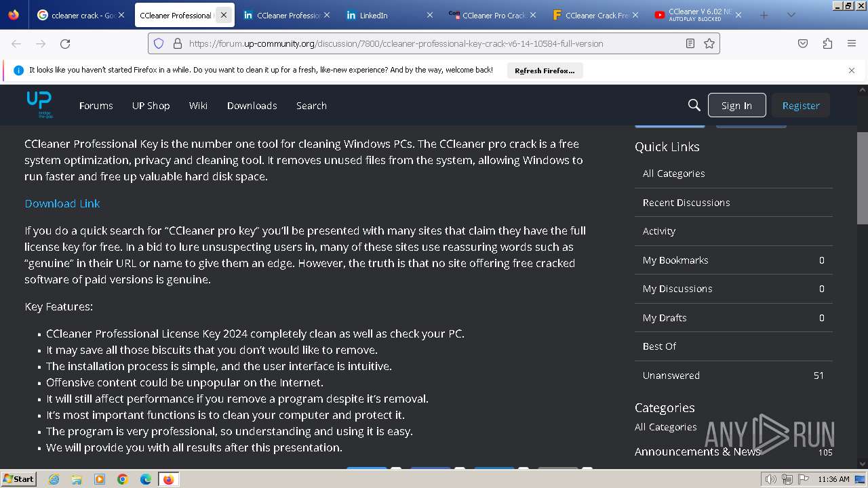
Task: Open Chrome from the taskbar
Action: [123, 479]
